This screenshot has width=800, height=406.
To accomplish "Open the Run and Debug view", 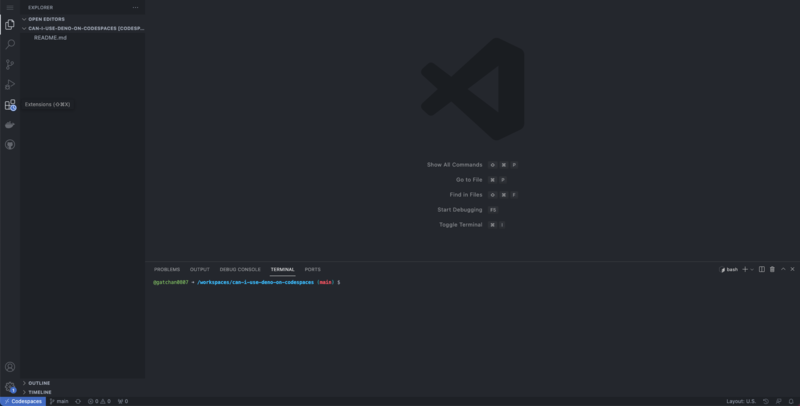I will point(10,85).
